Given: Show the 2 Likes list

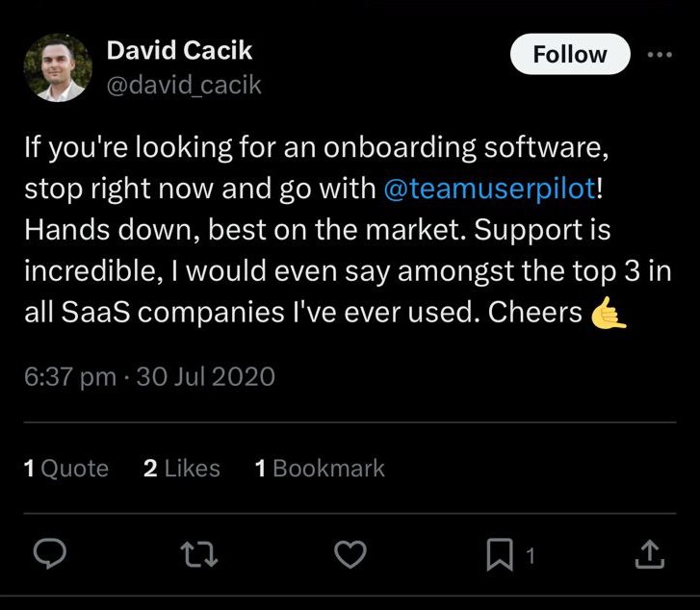Looking at the screenshot, I should 181,469.
